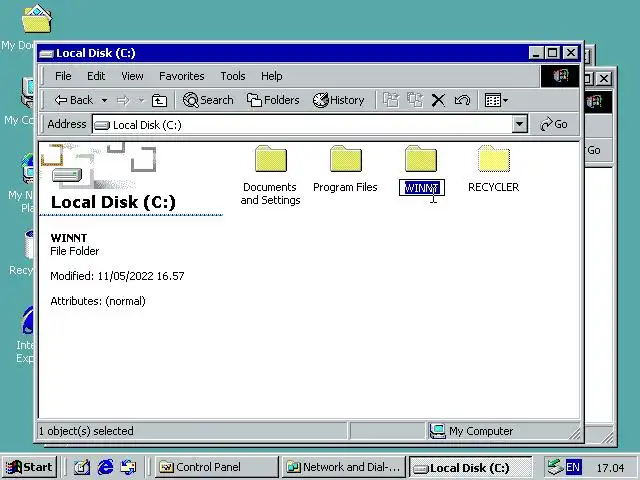
Task: Open the Search pane
Action: coord(208,100)
